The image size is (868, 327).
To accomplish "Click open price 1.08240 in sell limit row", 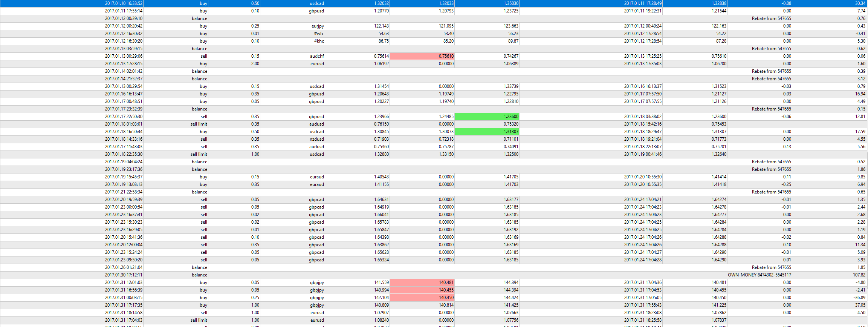I will click(381, 320).
